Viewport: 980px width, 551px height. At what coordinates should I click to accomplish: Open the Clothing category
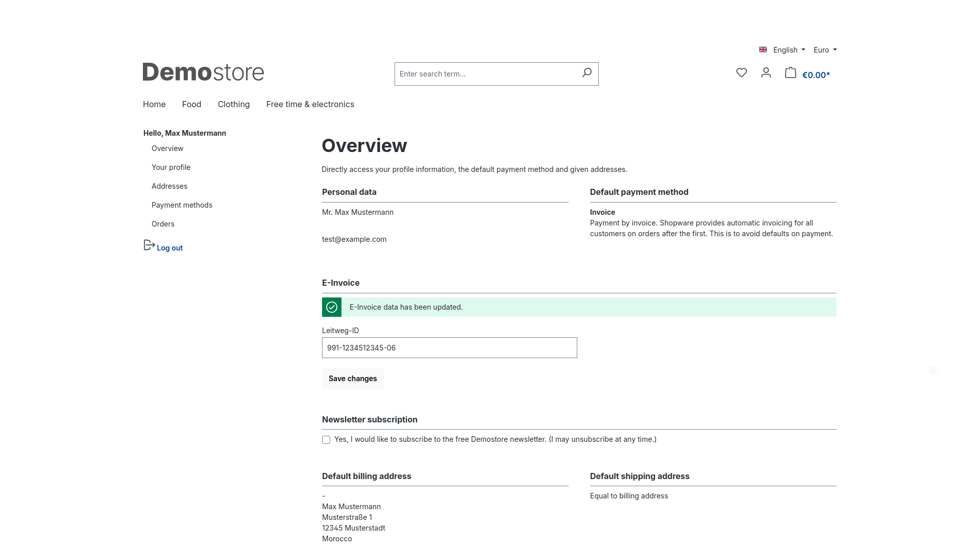(x=234, y=104)
